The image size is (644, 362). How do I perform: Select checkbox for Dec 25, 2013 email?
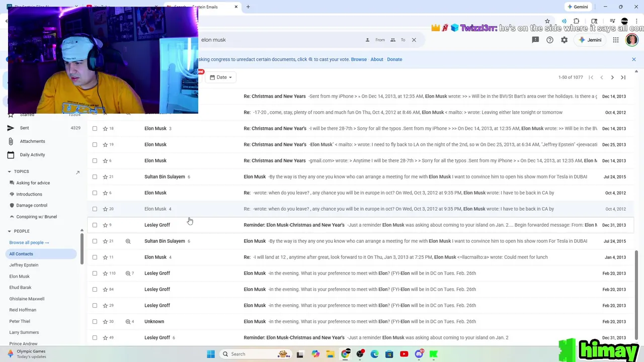[95, 144]
